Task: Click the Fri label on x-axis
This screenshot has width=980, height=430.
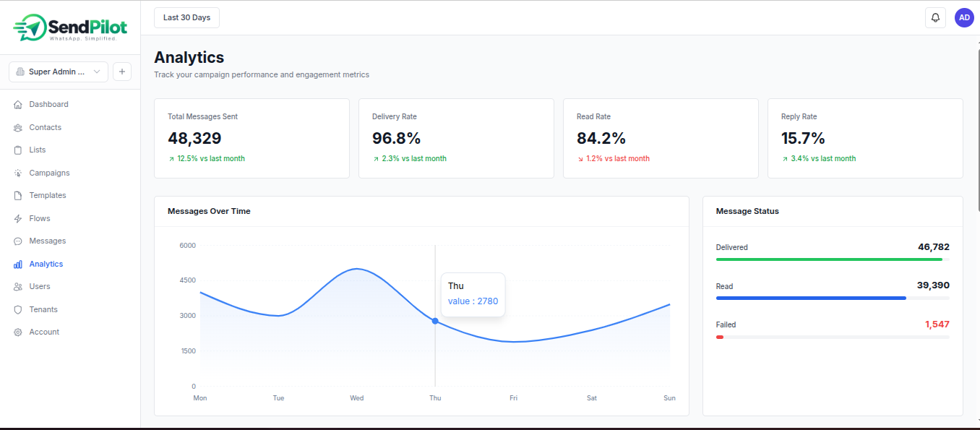Action: (513, 398)
